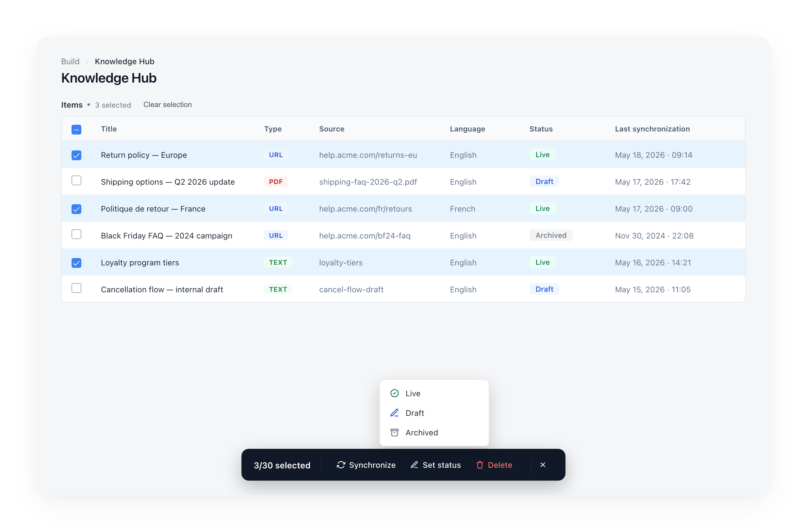Click date May 18, 2026 · 09:14

pyautogui.click(x=653, y=155)
